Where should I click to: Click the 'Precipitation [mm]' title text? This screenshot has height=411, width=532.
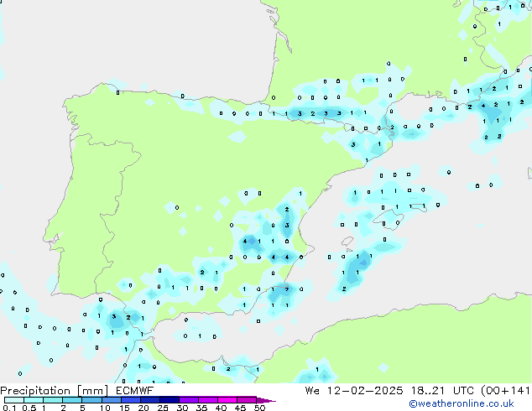coord(55,391)
